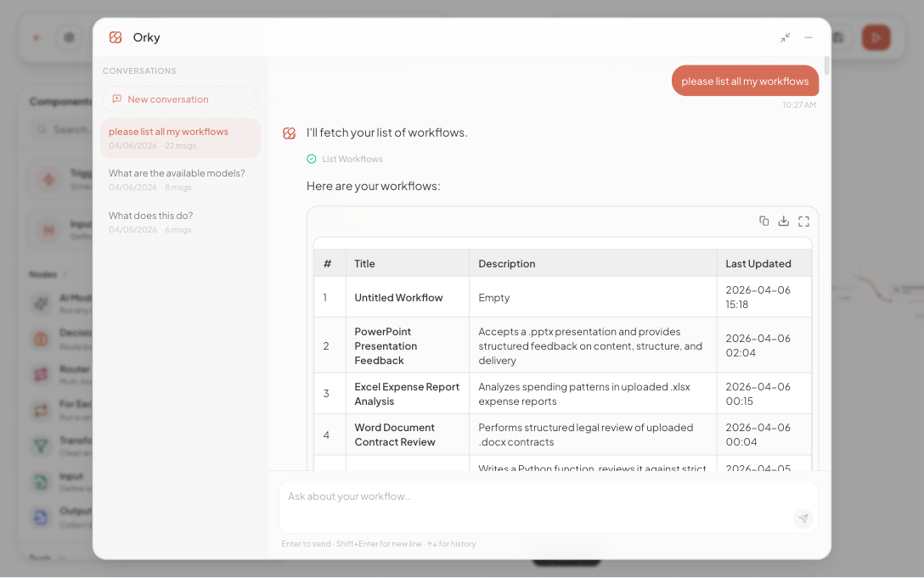
Task: Click the Description column header
Action: point(507,264)
